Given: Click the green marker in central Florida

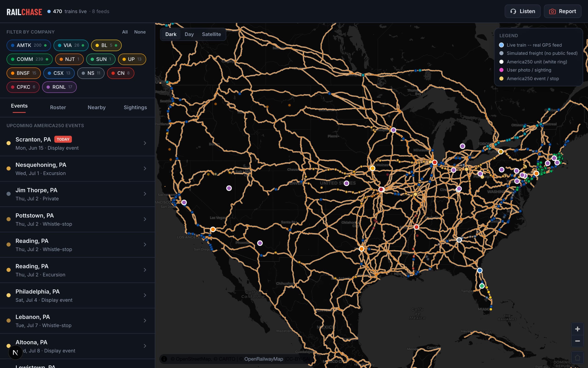Looking at the screenshot, I should (x=482, y=286).
